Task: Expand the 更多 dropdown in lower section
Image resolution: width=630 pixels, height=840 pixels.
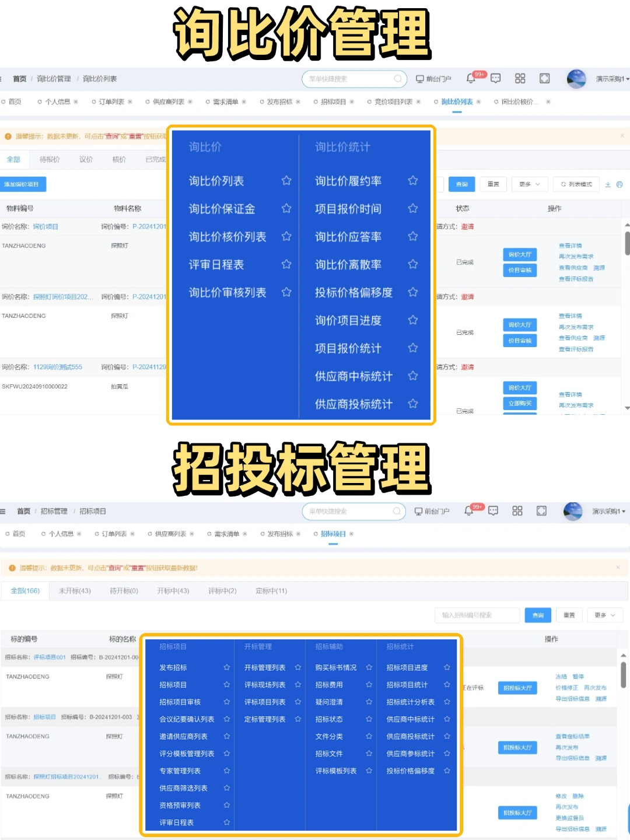Action: (605, 615)
